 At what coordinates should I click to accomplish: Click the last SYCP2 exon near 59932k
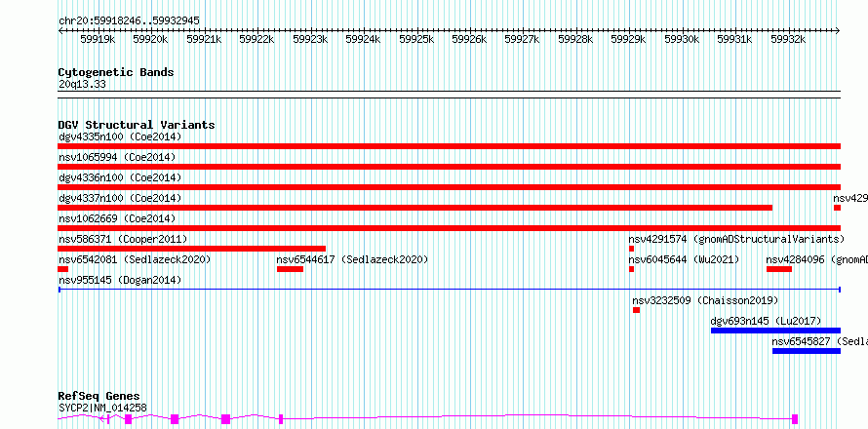click(795, 418)
